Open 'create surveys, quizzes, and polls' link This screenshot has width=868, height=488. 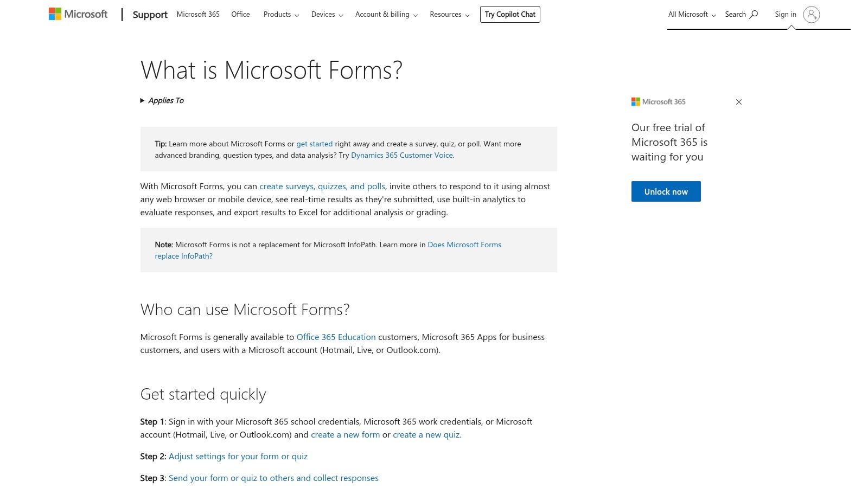point(322,186)
